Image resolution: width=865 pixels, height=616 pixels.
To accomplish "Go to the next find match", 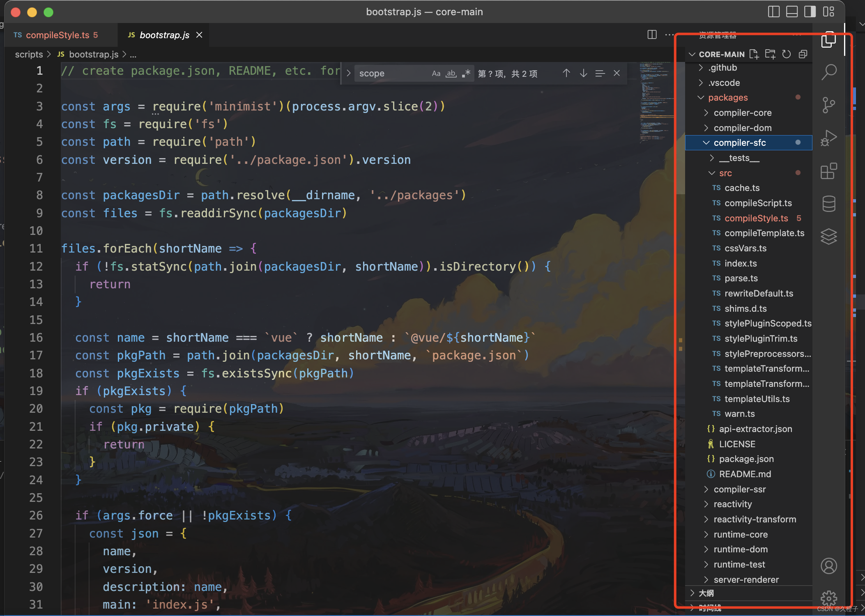I will click(583, 74).
